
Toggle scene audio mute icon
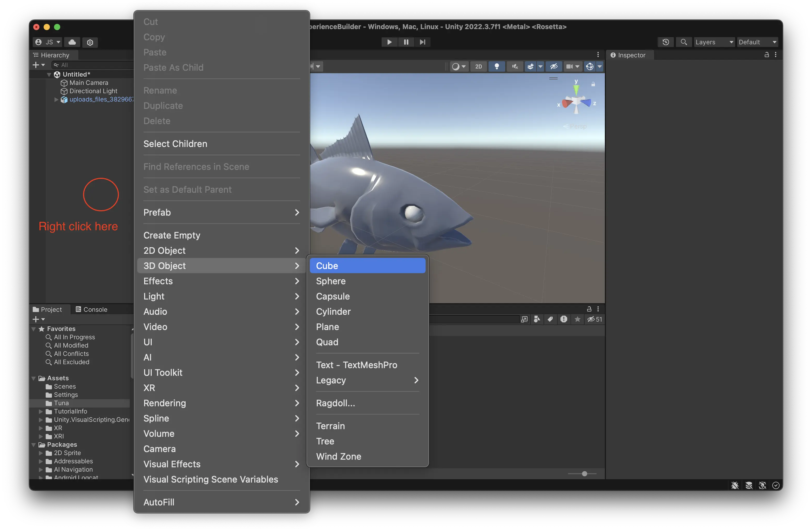coord(515,66)
